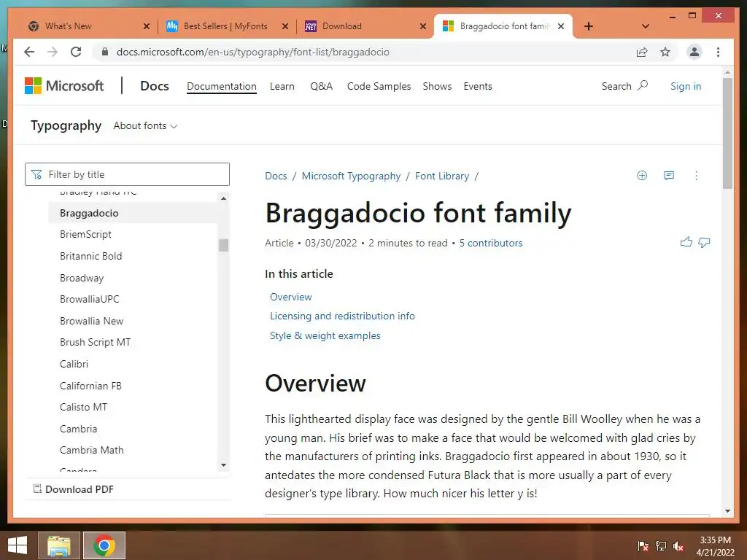Open the Learn nav item
747x560 pixels.
tap(282, 86)
